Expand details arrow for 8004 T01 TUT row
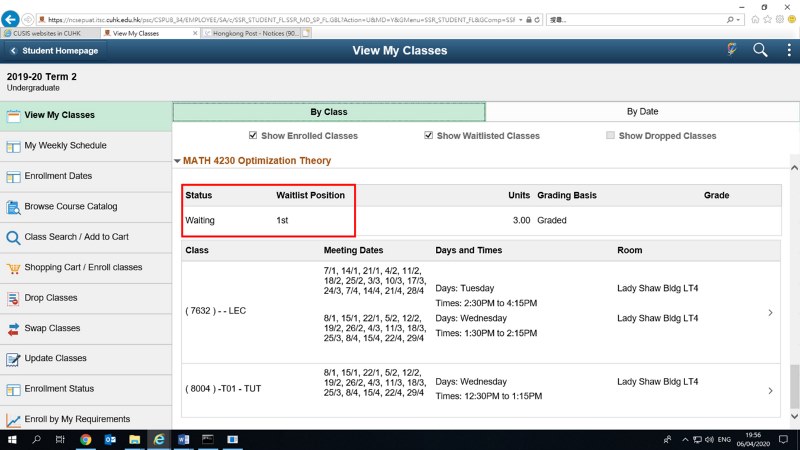This screenshot has height=450, width=800. [769, 391]
